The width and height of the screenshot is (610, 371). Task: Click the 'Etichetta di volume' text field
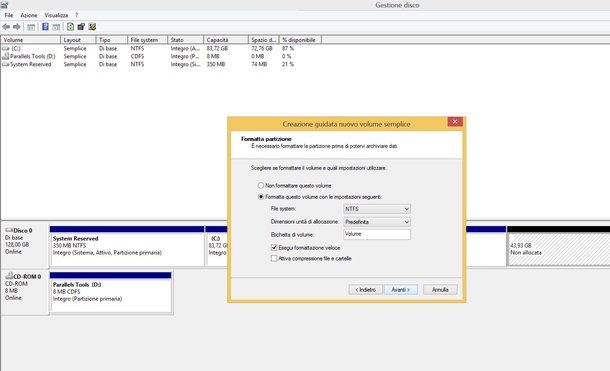coord(377,234)
